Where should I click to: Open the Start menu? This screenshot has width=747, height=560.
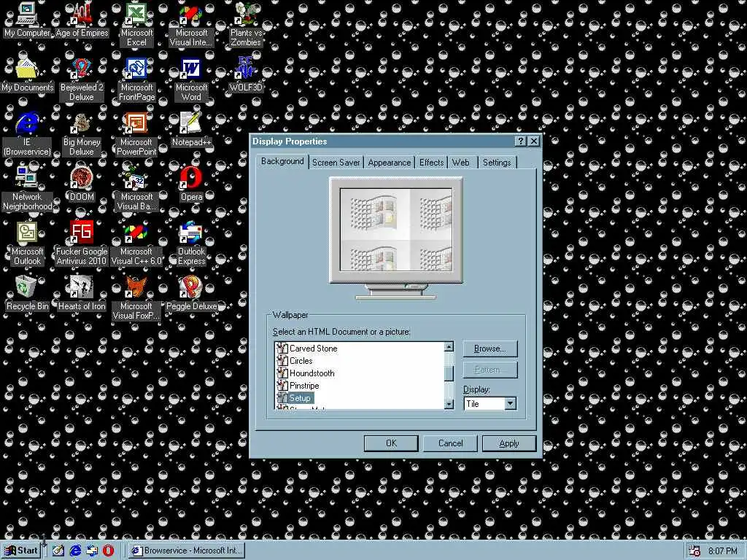(x=21, y=551)
